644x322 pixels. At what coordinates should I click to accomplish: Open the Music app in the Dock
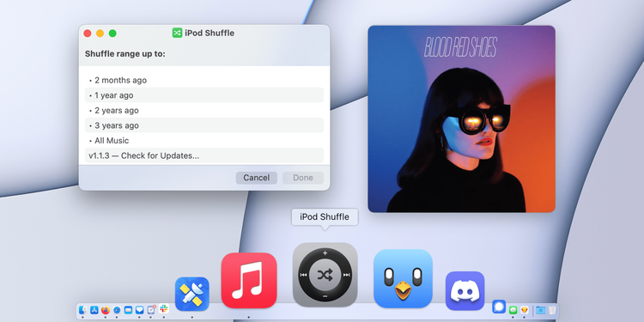pos(249,281)
